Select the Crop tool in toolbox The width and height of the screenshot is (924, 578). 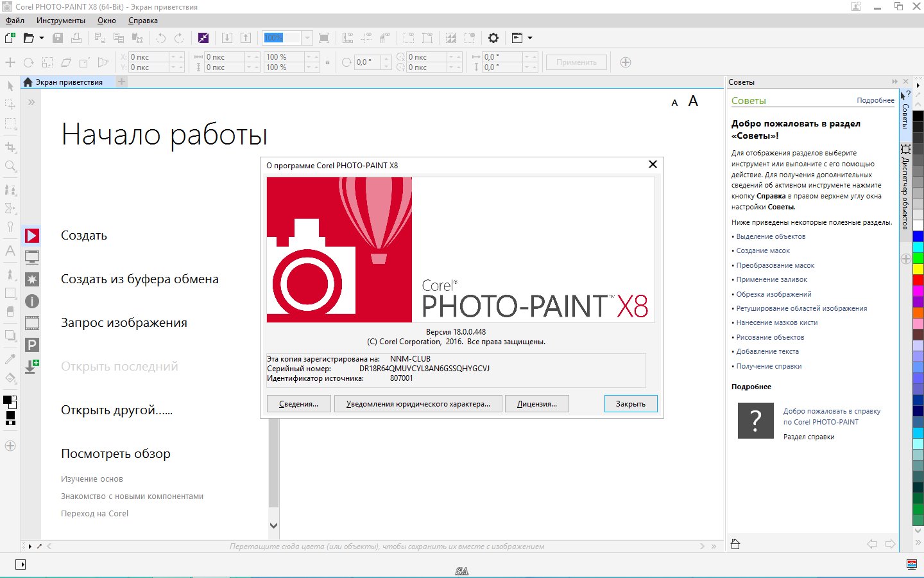click(x=10, y=147)
